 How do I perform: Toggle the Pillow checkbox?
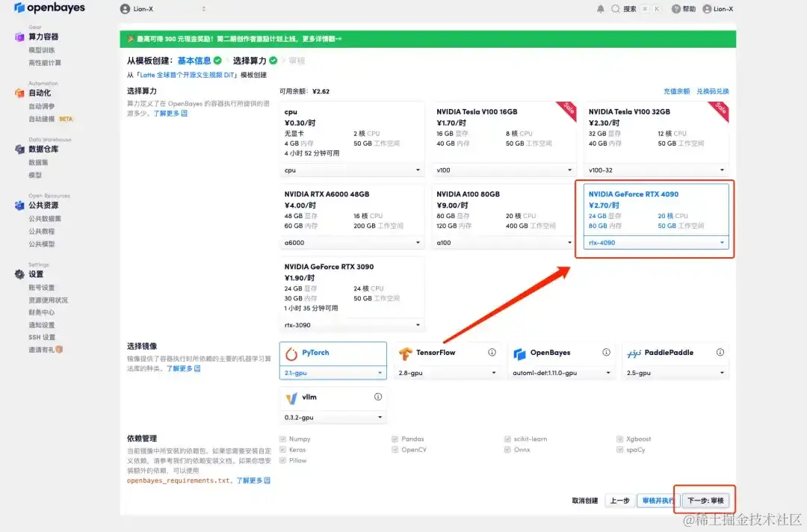(x=282, y=460)
